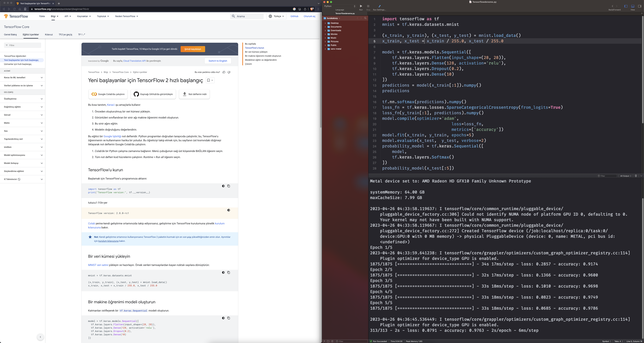Viewport: 644px width, 343px height.
Task: Search files in burakaksoy sidebar
Action: [x=365, y=18]
